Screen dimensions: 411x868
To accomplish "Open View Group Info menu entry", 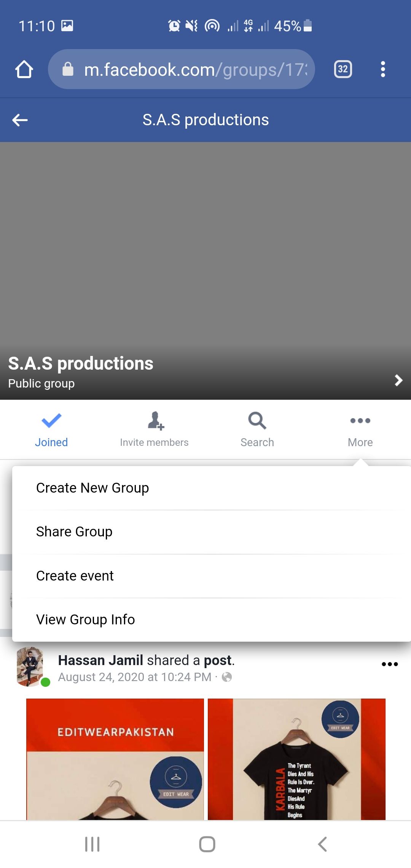I will pyautogui.click(x=86, y=619).
